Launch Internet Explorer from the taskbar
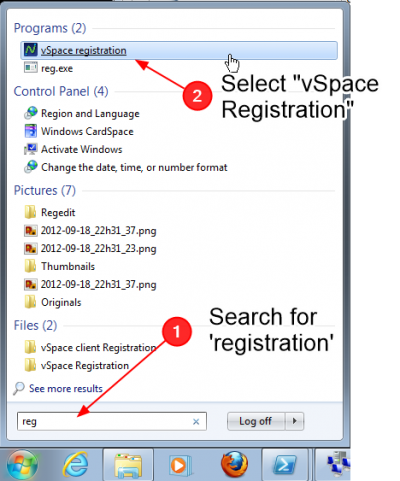 pos(76,465)
